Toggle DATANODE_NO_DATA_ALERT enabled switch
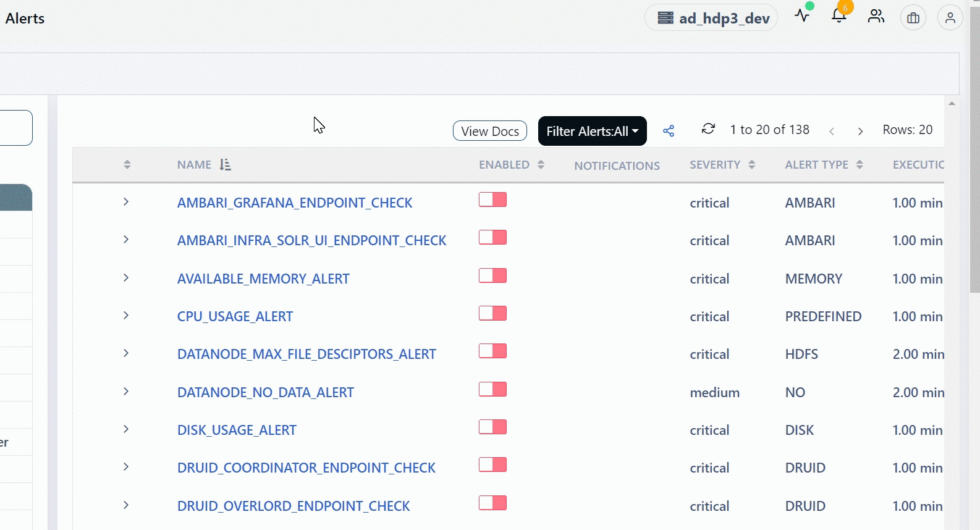The image size is (980, 530). [492, 389]
